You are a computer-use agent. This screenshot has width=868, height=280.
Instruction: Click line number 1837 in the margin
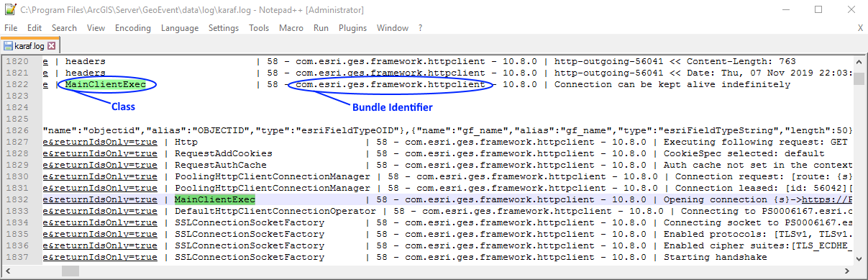tap(17, 257)
